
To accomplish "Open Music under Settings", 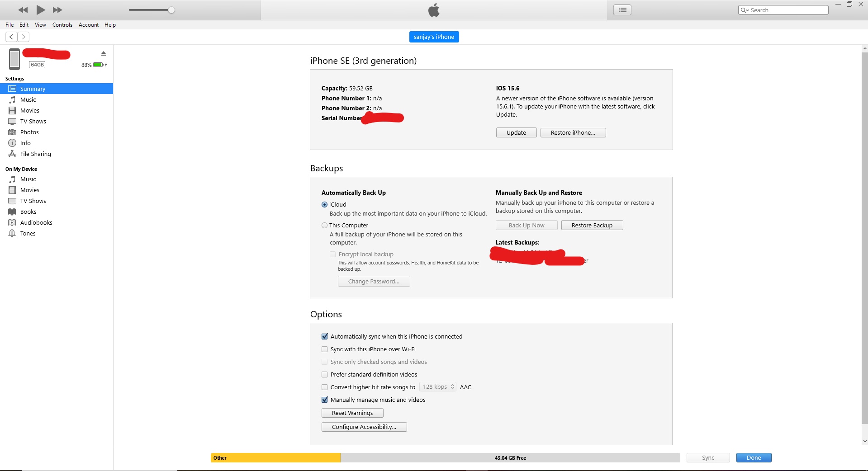I will 57,99.
